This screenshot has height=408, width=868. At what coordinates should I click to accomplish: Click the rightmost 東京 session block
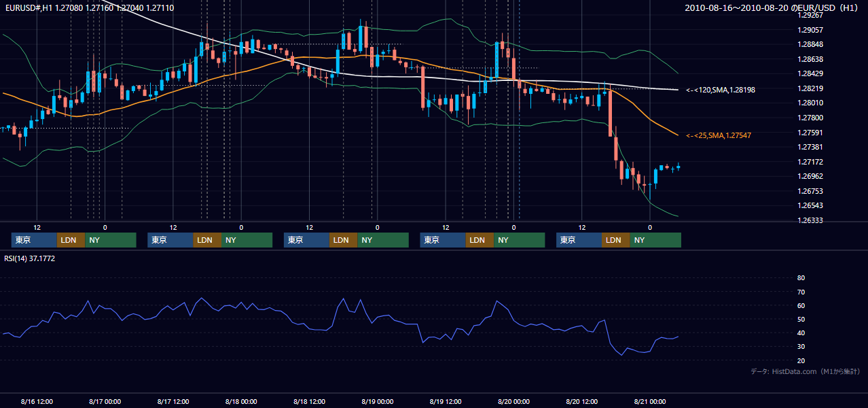579,240
